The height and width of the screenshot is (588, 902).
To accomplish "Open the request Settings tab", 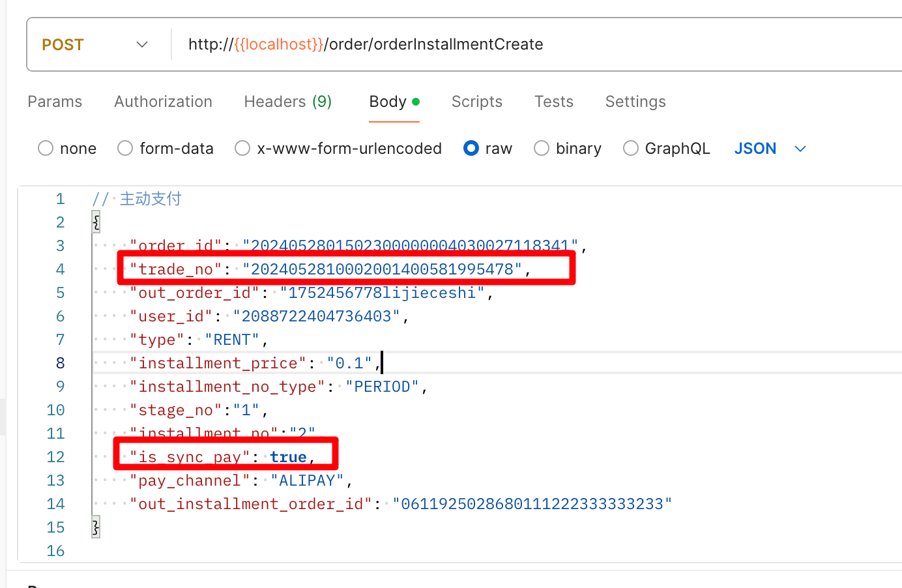I will point(635,102).
